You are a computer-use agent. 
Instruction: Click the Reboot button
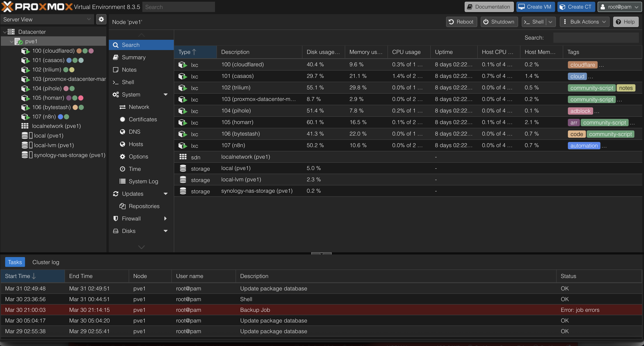461,22
